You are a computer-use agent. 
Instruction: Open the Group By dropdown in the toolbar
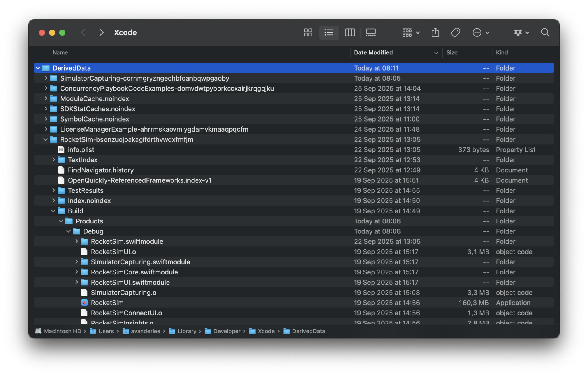[x=410, y=32]
